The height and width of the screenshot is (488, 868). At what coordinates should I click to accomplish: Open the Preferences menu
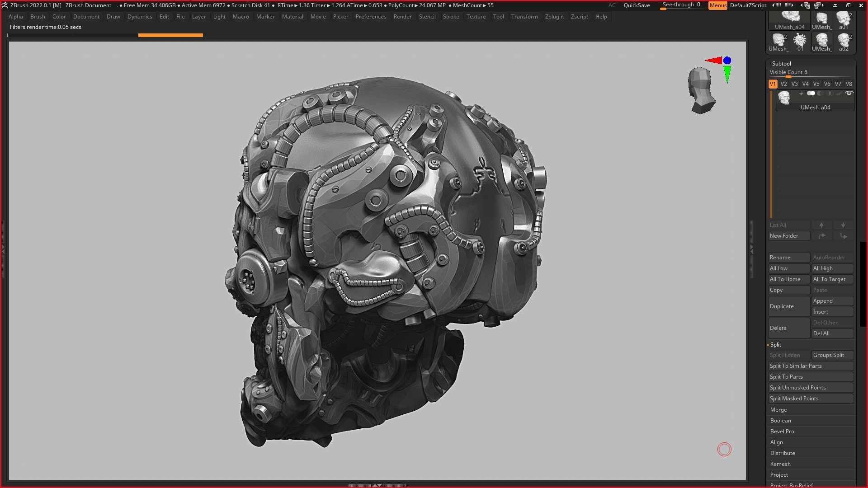[371, 17]
